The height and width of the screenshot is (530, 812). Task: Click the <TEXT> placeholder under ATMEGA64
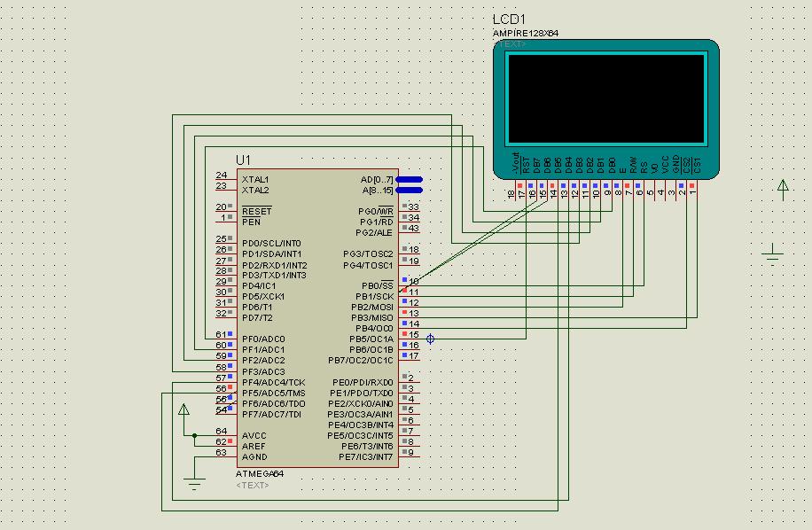(252, 485)
